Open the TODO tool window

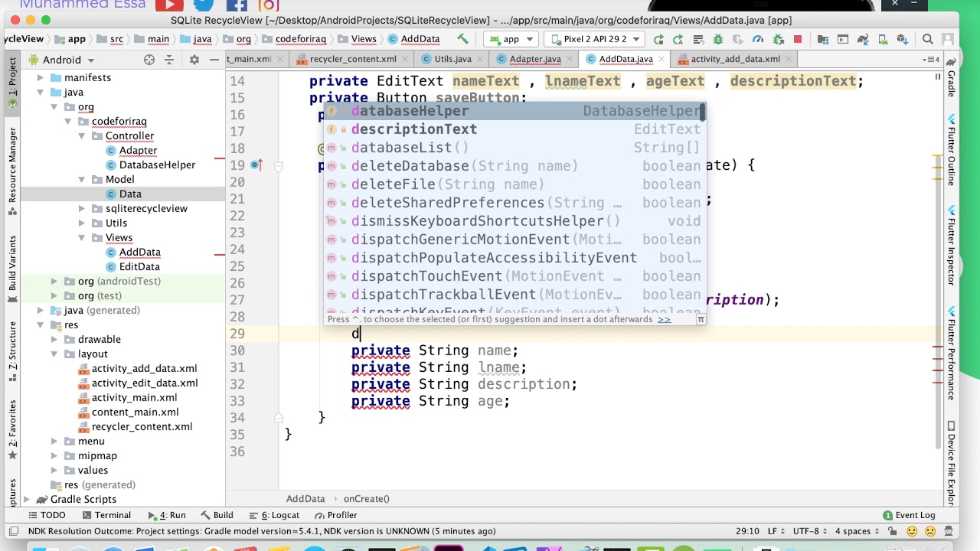46,515
